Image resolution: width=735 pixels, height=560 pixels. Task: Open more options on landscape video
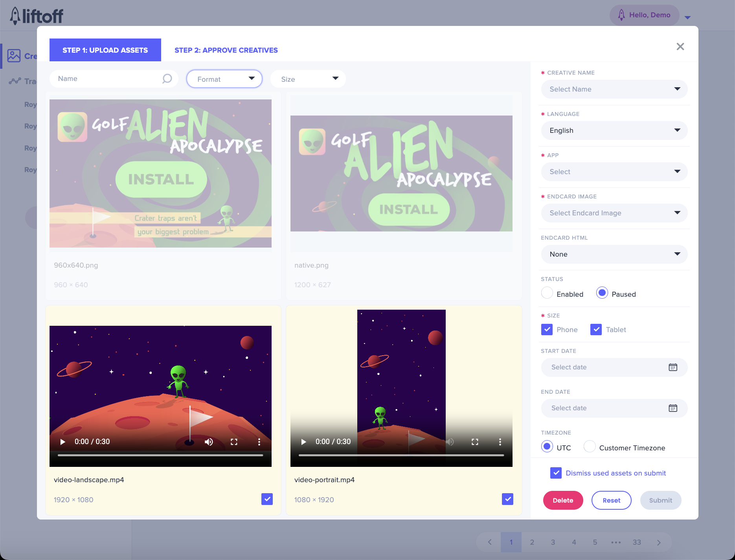pyautogui.click(x=259, y=442)
